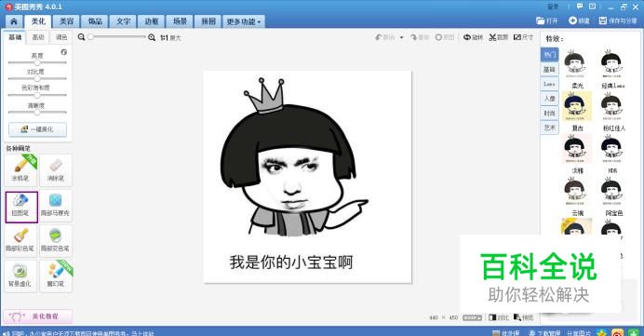Select the 艺术 effects category
Image resolution: width=644 pixels, height=336 pixels.
point(549,128)
